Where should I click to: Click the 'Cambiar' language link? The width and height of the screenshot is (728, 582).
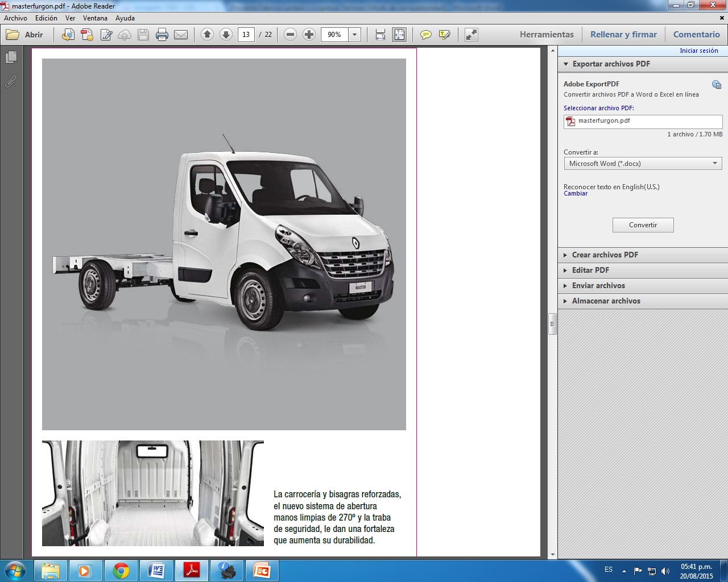576,194
